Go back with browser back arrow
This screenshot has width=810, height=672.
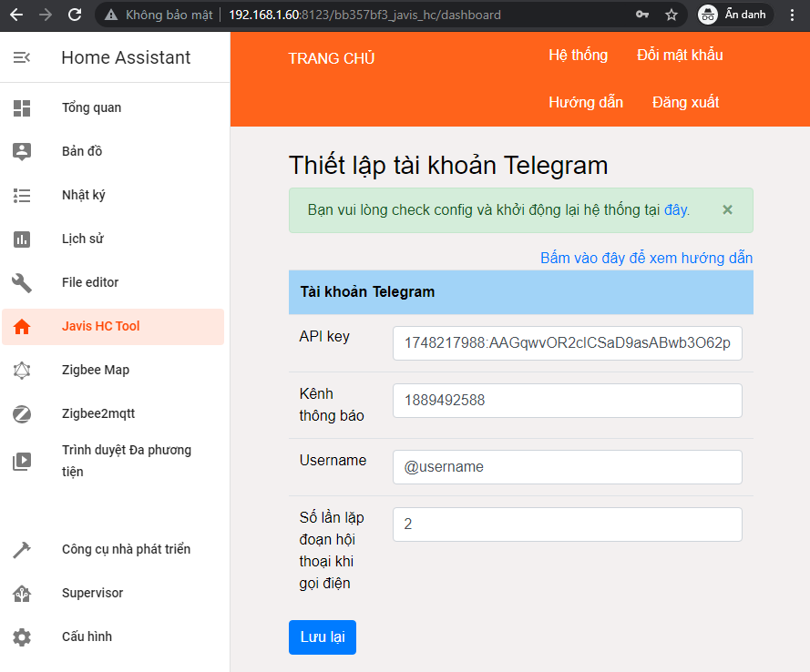16,15
